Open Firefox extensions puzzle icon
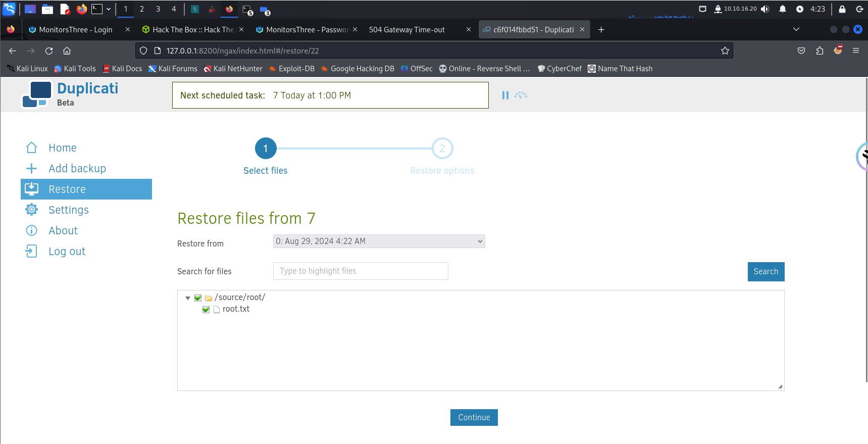Viewport: 868px width, 444px height. (820, 51)
